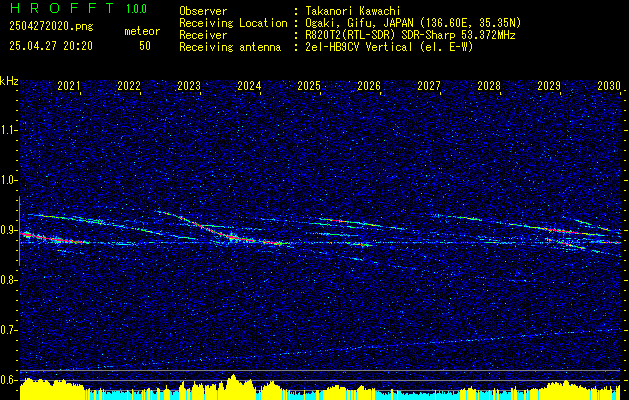Click the 2021 time marker
Viewport: 629px width, 400px height.
click(69, 85)
